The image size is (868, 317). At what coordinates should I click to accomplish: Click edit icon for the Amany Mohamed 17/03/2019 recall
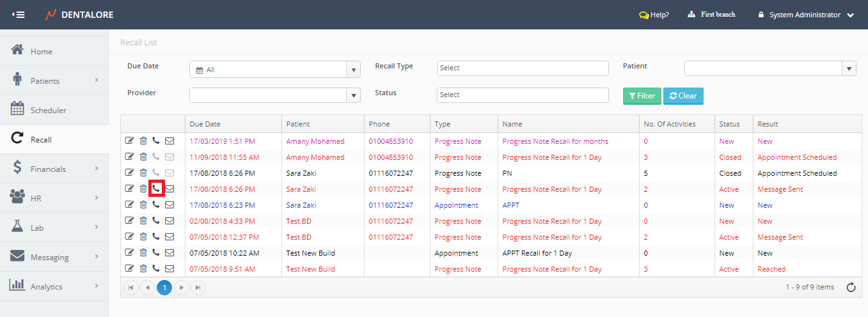coord(130,141)
